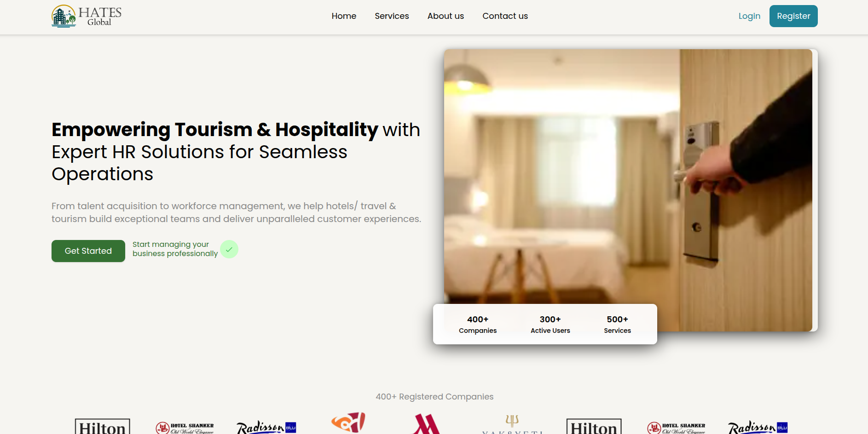Click the red Marriott M logo
This screenshot has width=868, height=434.
427,424
